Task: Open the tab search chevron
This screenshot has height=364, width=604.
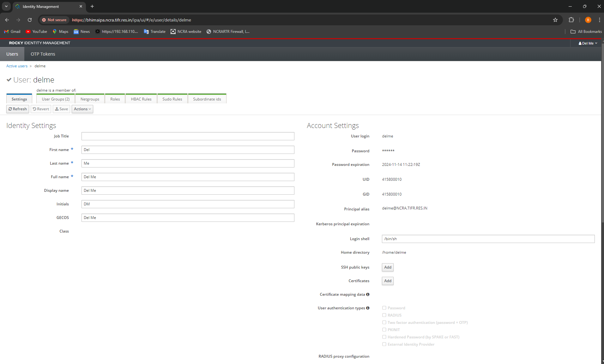Action: 6,6
